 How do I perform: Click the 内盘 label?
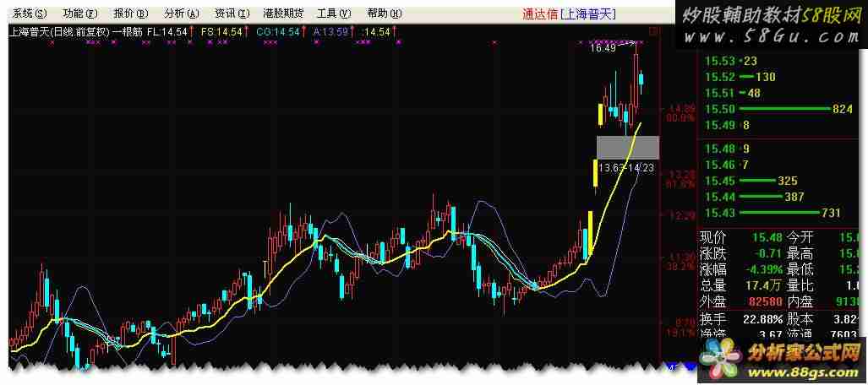click(800, 302)
